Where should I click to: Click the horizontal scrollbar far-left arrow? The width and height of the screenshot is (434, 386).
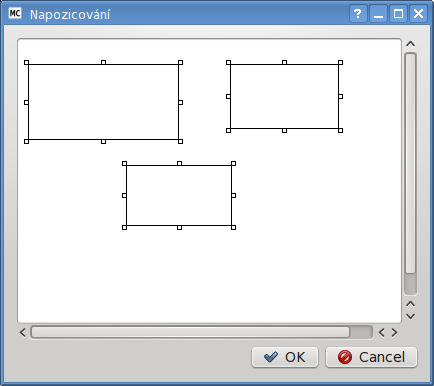pyautogui.click(x=23, y=332)
